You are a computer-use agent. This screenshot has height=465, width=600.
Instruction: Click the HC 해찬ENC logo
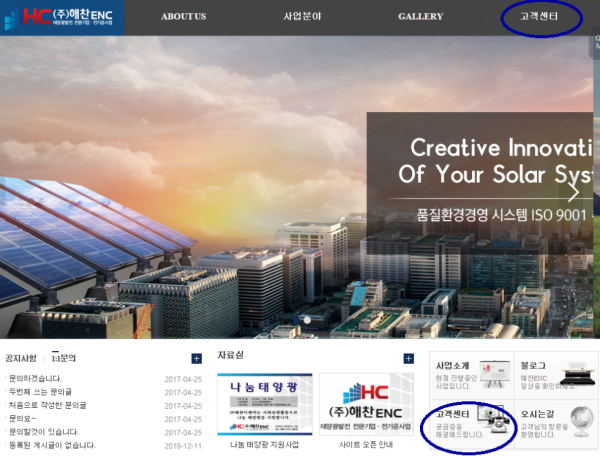tap(62, 17)
